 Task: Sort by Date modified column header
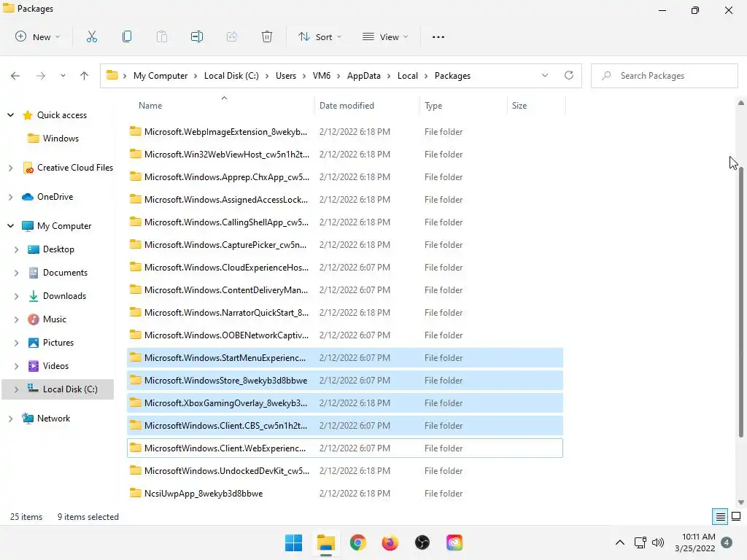click(368, 105)
